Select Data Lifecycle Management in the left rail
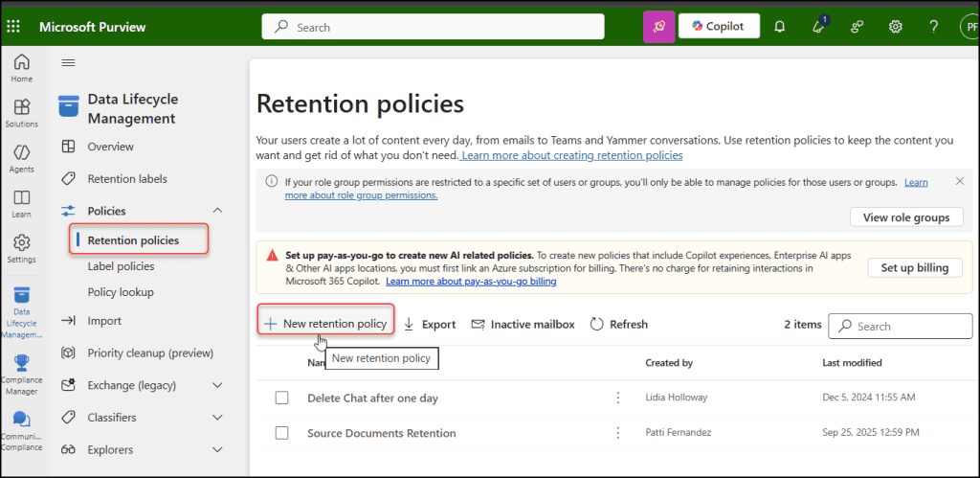The image size is (980, 478). [22, 313]
